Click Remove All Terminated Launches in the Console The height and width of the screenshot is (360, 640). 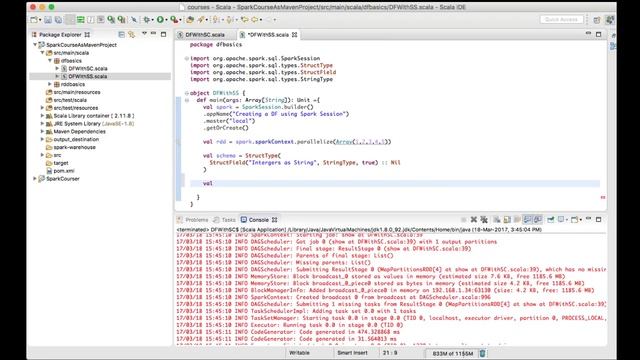(x=484, y=220)
